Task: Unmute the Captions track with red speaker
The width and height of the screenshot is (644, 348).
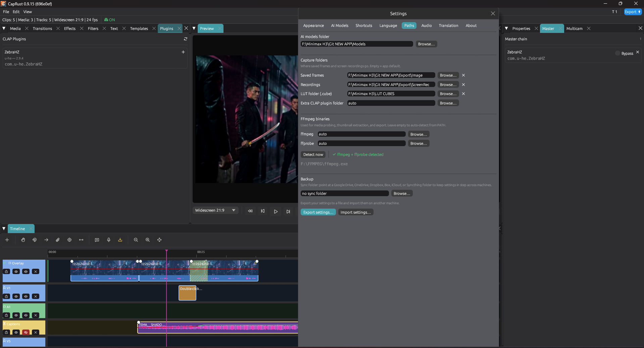Action: (x=26, y=332)
